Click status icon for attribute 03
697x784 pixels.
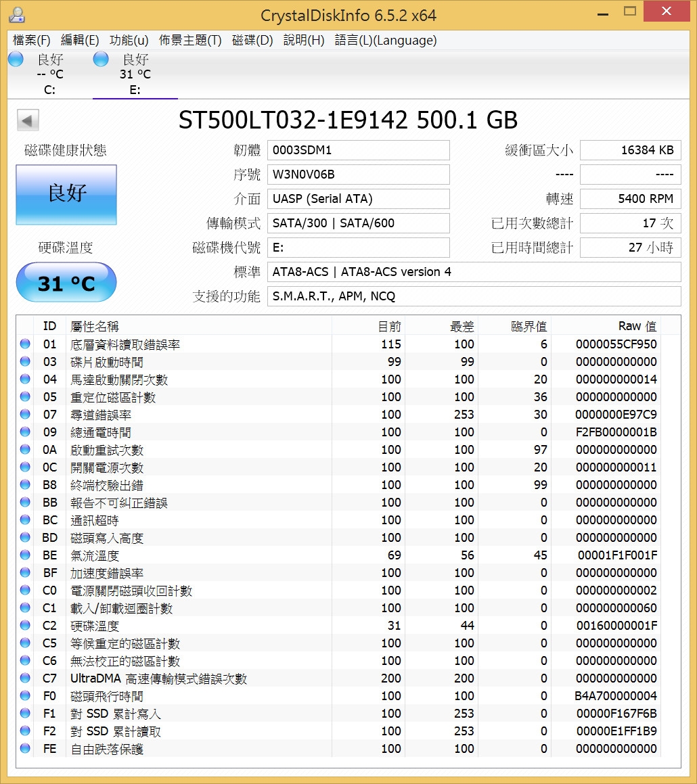point(25,361)
